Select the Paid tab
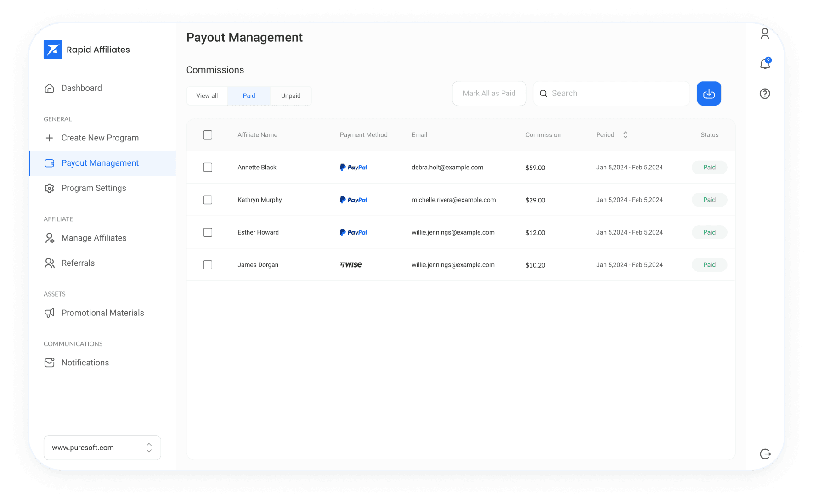The image size is (813, 504). pyautogui.click(x=249, y=96)
